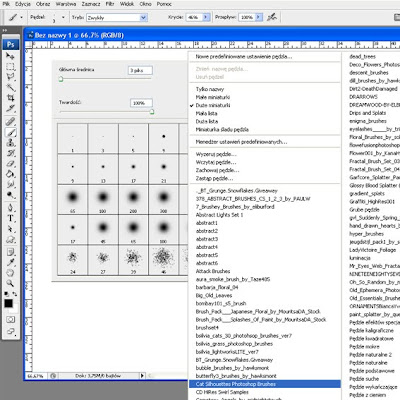Select the Hand tool

[10, 273]
